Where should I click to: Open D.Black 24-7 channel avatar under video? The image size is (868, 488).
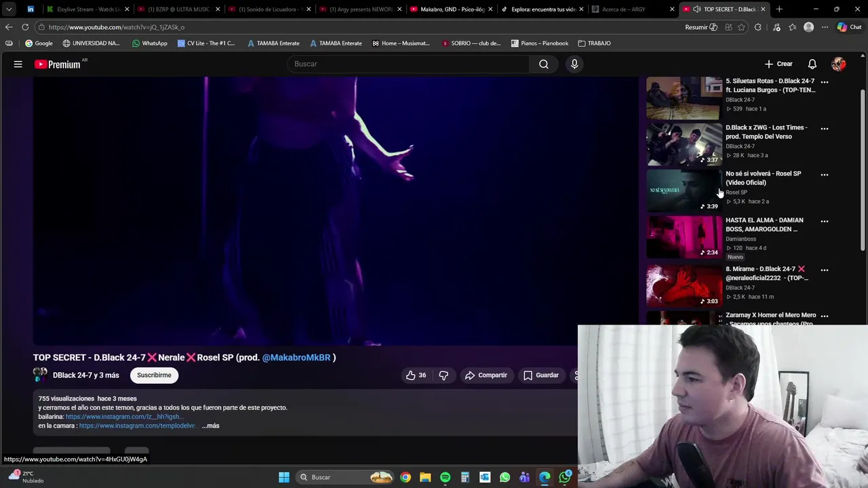40,375
